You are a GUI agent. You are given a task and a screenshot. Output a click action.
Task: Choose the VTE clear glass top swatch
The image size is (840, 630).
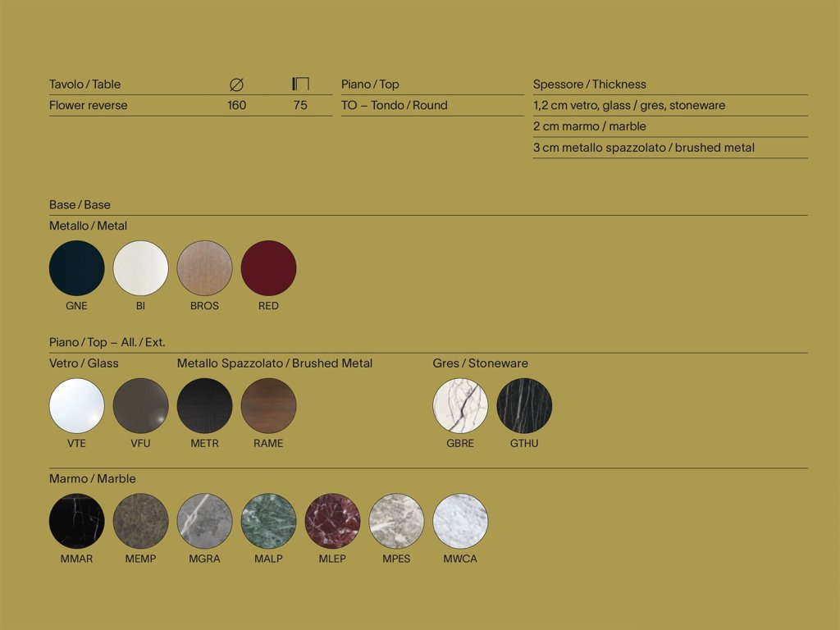tap(77, 406)
